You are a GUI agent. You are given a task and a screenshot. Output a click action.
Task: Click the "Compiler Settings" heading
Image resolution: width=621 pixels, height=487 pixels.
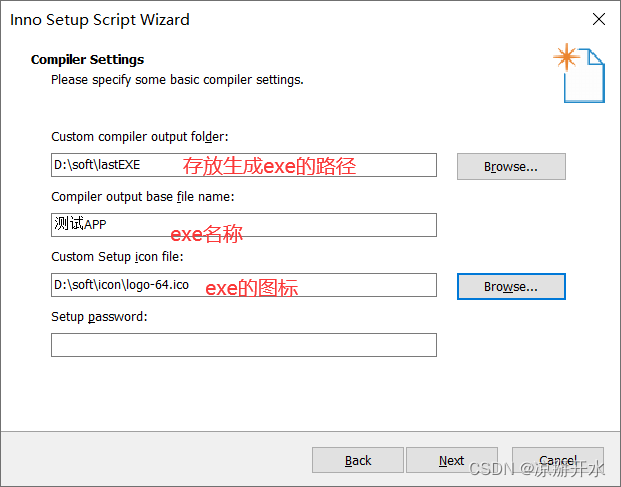pos(88,59)
